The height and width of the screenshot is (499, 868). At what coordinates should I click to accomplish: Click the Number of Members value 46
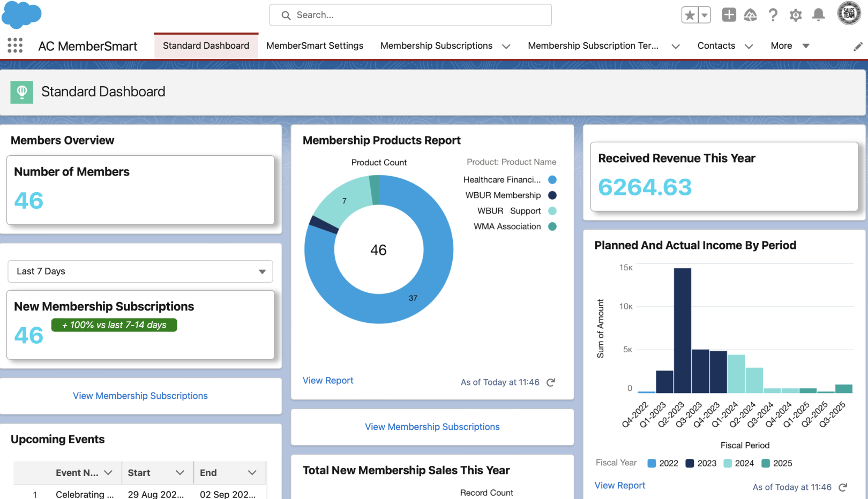29,201
